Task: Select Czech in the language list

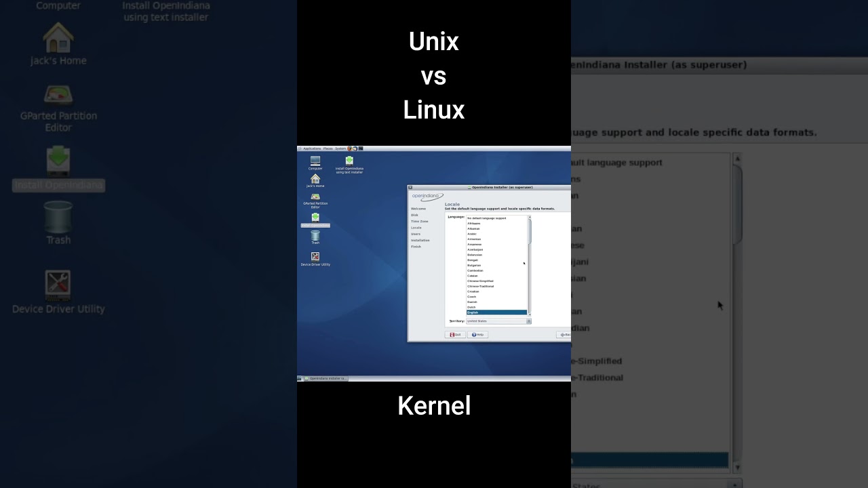Action: (x=496, y=297)
